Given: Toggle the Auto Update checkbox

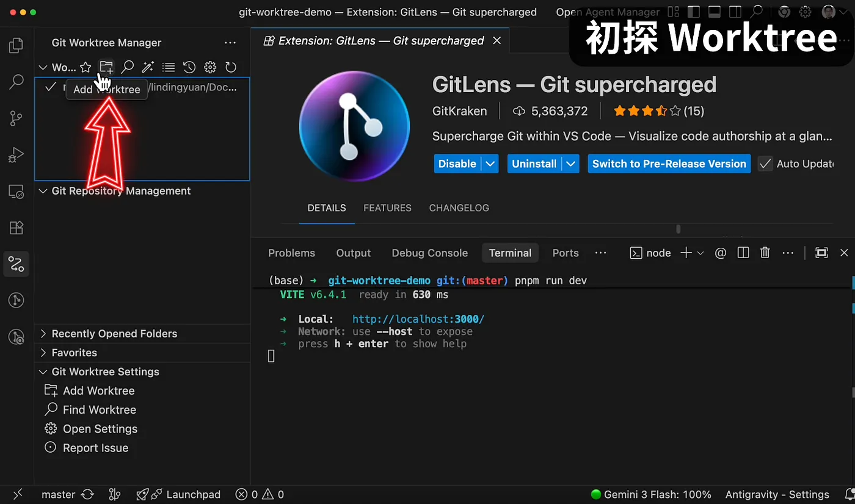Looking at the screenshot, I should point(765,164).
